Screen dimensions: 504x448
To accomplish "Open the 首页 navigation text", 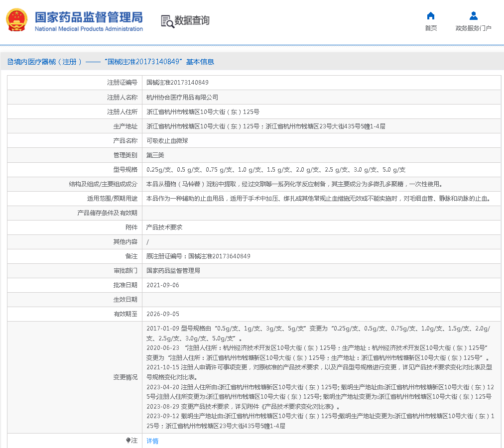I will pyautogui.click(x=431, y=28).
